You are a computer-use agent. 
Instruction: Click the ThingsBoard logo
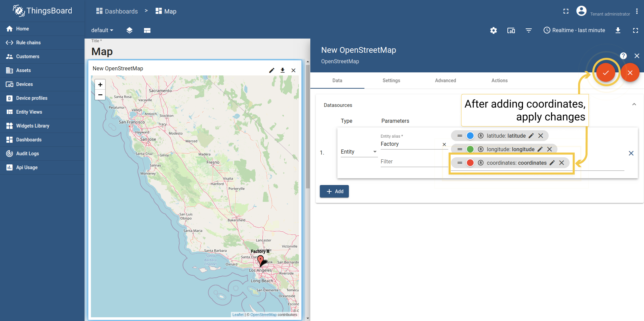42,11
